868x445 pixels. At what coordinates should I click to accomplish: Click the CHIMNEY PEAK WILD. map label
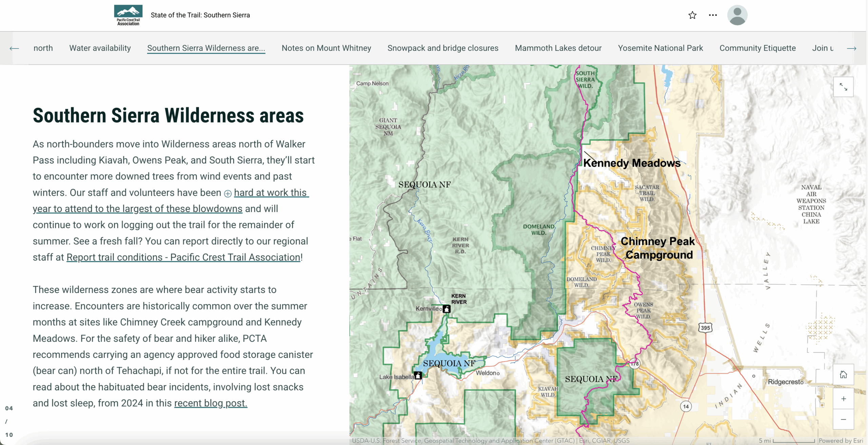[603, 254]
